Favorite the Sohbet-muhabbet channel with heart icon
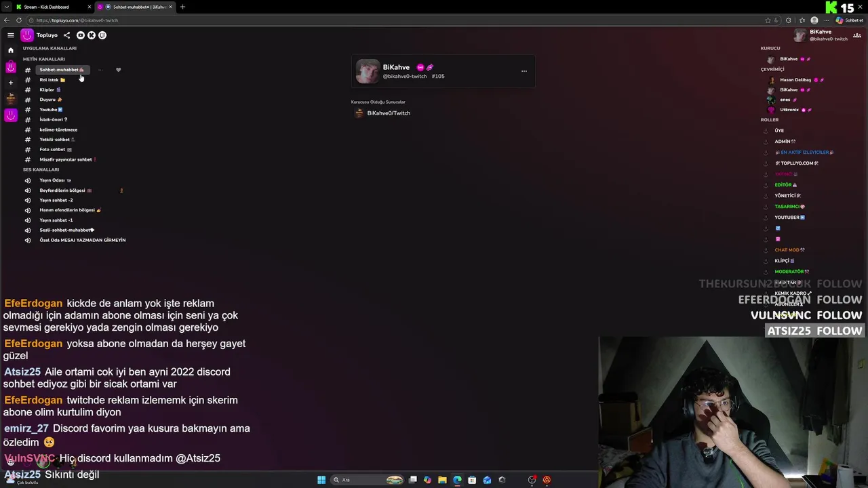 point(118,70)
